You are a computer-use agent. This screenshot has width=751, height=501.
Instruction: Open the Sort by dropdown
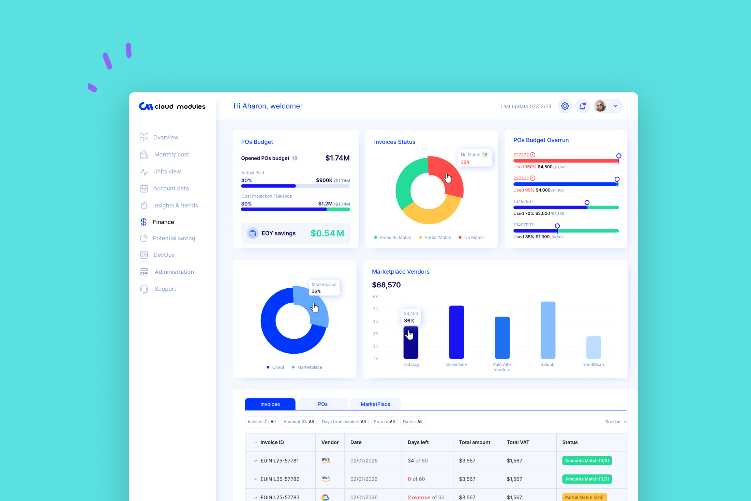click(x=616, y=422)
